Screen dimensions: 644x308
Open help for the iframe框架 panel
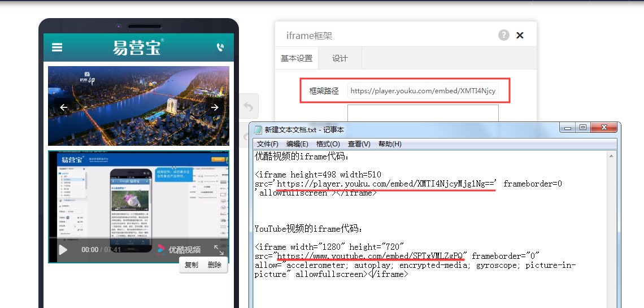(504, 35)
